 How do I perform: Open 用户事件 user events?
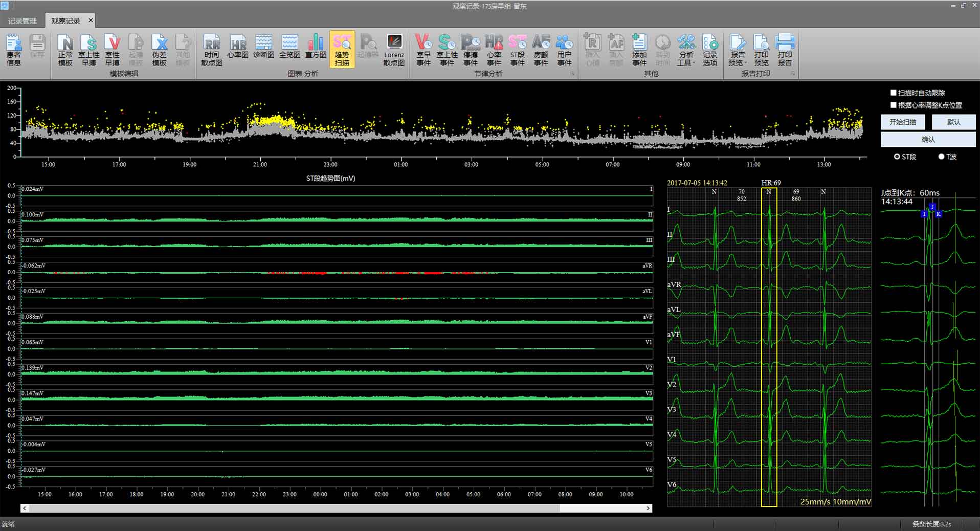coord(564,50)
